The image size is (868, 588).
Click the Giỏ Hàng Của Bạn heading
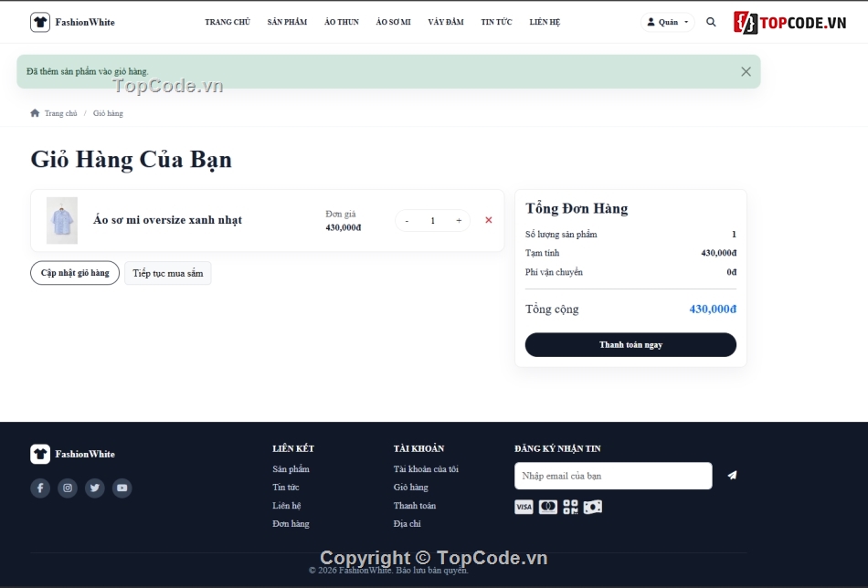(132, 160)
